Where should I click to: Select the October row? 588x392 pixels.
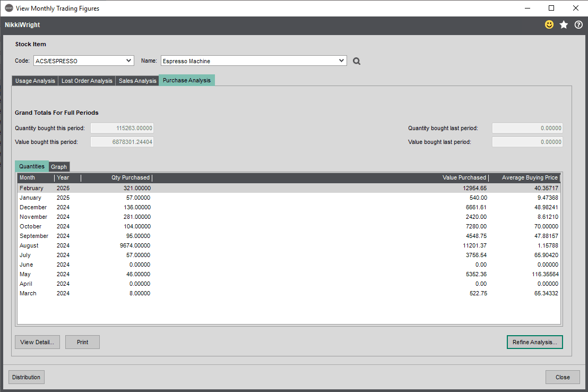pyautogui.click(x=289, y=226)
